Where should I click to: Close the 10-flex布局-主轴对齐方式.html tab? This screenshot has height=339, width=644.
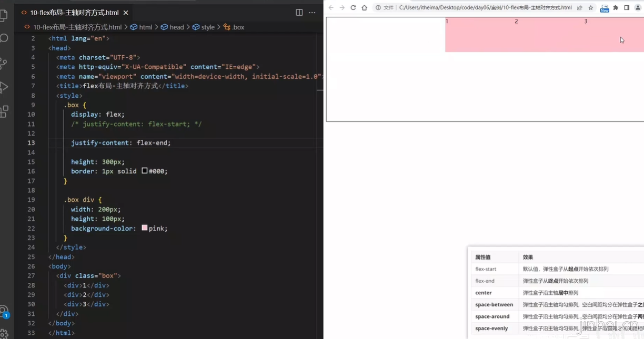click(x=126, y=13)
